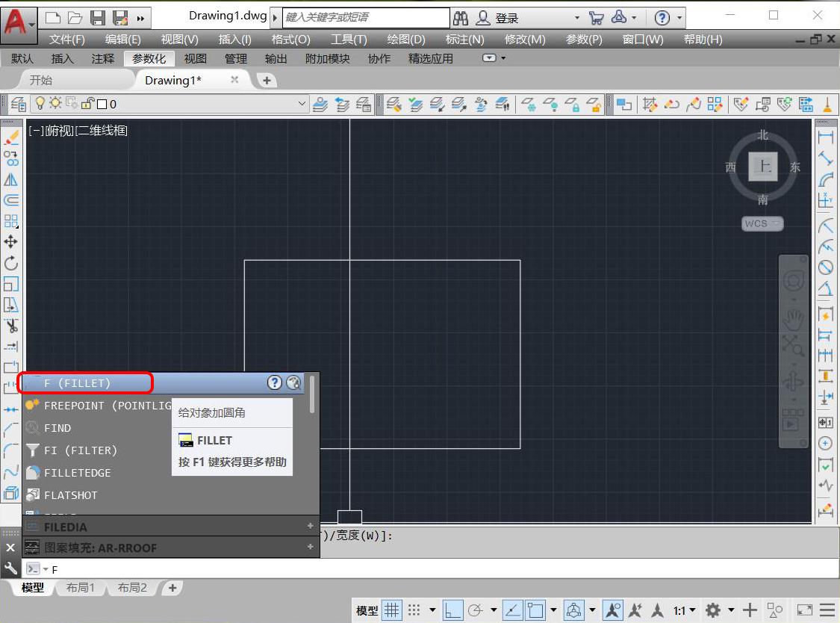Open the layer name dropdown list
This screenshot has height=623, width=840.
point(302,105)
